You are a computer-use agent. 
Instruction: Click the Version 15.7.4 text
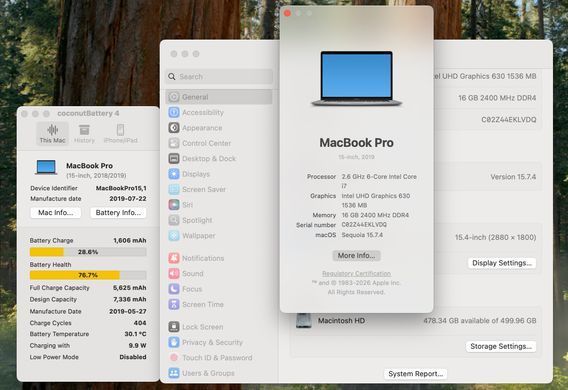click(x=513, y=177)
